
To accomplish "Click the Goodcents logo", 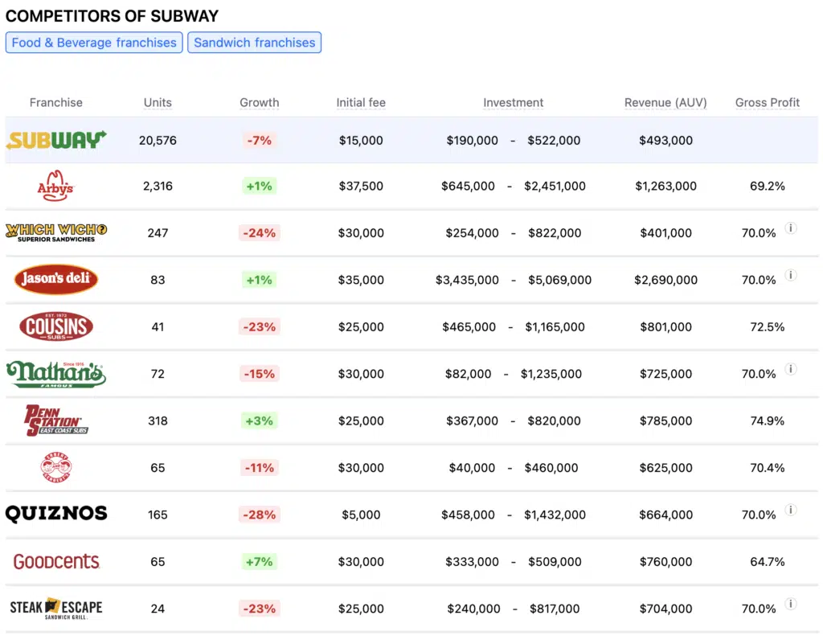I will click(55, 561).
